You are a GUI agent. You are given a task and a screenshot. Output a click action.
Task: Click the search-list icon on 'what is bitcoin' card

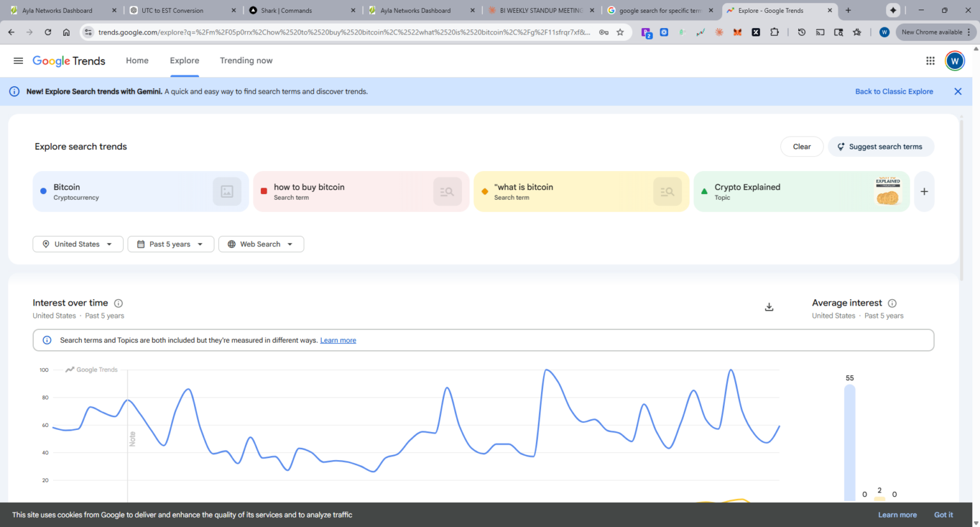click(x=667, y=191)
